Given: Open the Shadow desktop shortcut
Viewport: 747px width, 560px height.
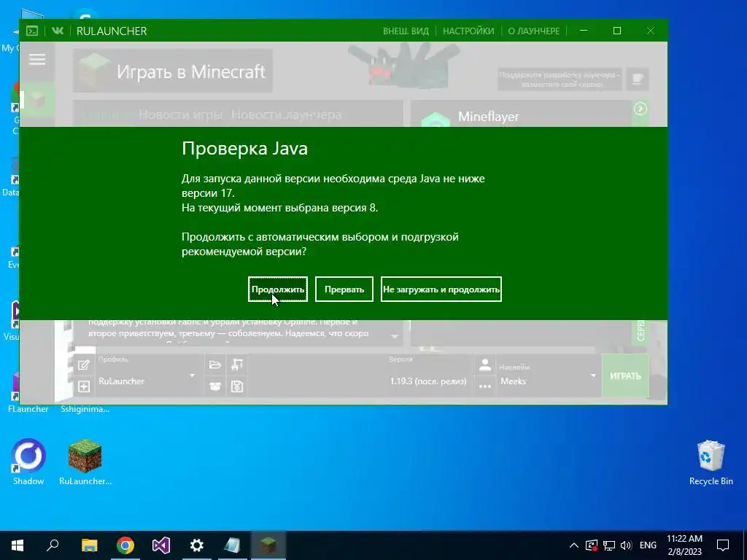Looking at the screenshot, I should pos(28,462).
